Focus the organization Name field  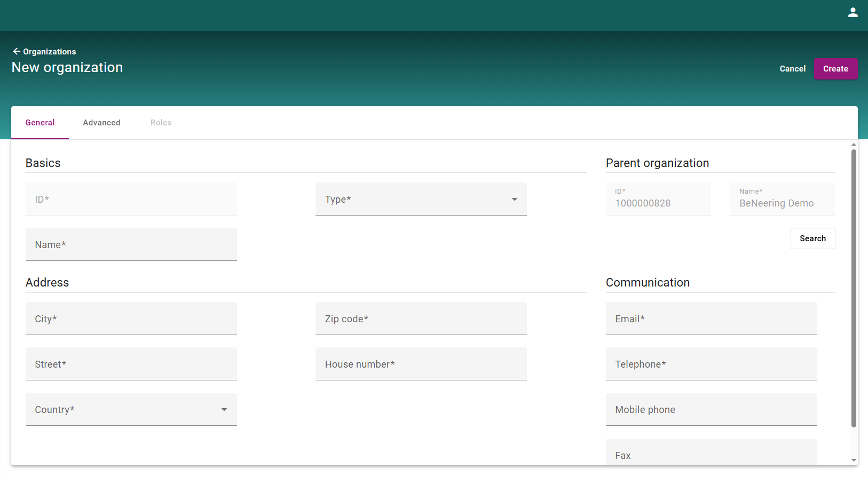click(131, 245)
